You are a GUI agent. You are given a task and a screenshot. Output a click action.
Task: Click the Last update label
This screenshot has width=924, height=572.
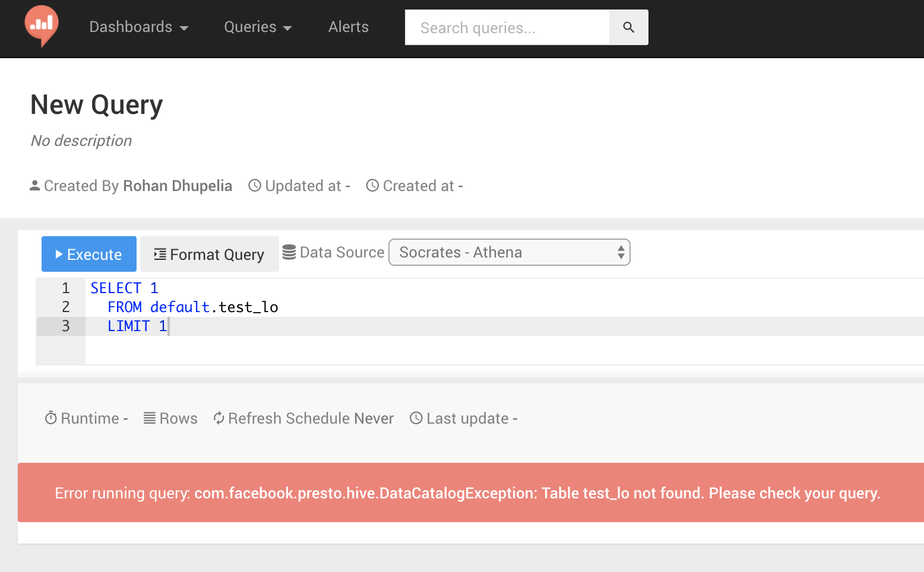pos(468,418)
